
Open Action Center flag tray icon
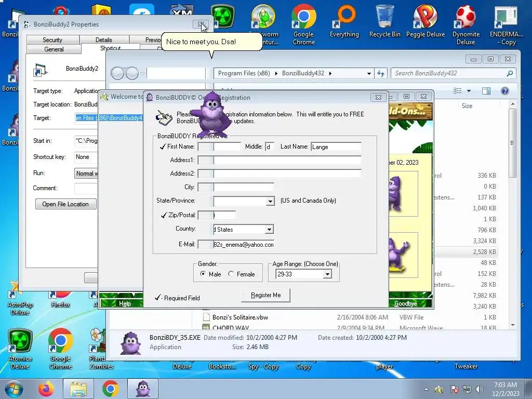[x=454, y=389]
